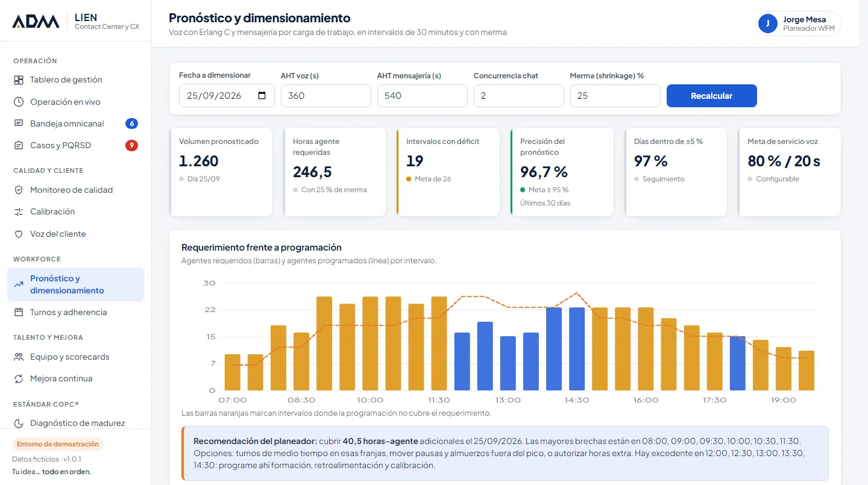Image resolution: width=868 pixels, height=485 pixels.
Task: Select Pronóstico y dimensionamiento menu item
Action: [x=75, y=284]
